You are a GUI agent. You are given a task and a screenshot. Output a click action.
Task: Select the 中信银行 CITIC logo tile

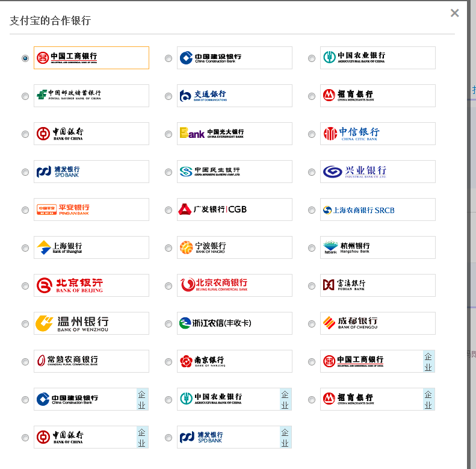[378, 134]
